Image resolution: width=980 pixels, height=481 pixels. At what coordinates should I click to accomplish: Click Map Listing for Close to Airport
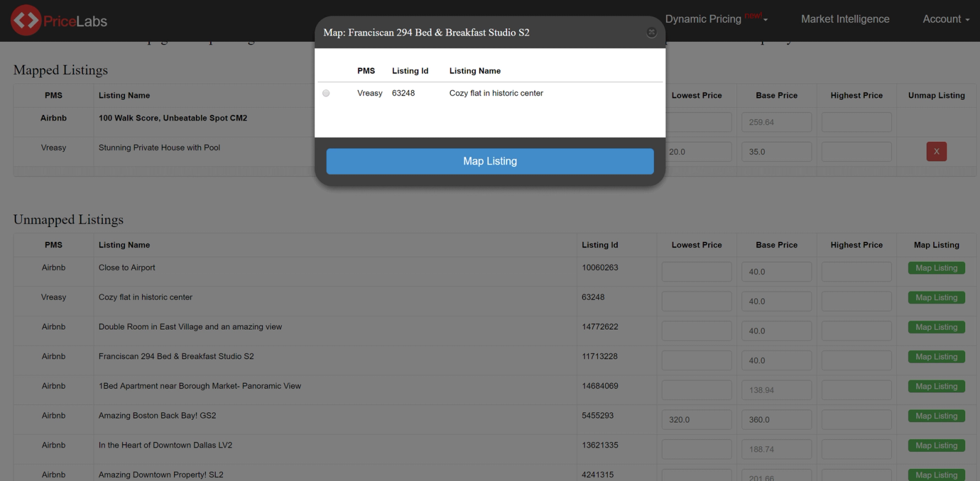click(937, 268)
